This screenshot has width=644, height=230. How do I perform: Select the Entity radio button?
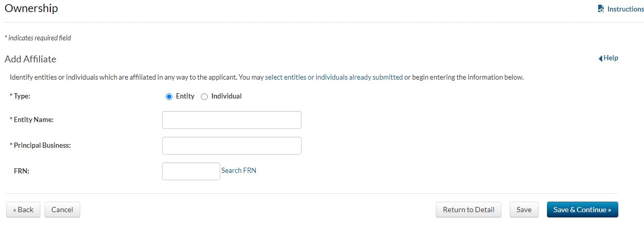[x=169, y=96]
